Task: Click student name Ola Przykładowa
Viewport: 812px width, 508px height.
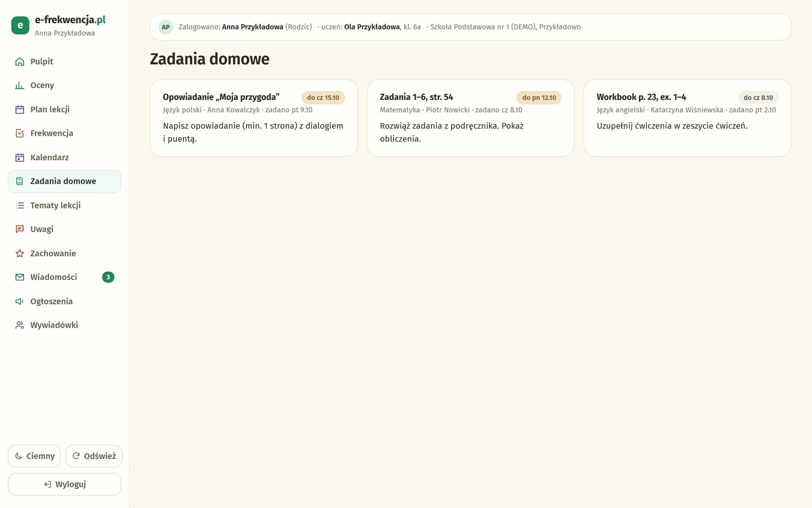Action: click(372, 27)
